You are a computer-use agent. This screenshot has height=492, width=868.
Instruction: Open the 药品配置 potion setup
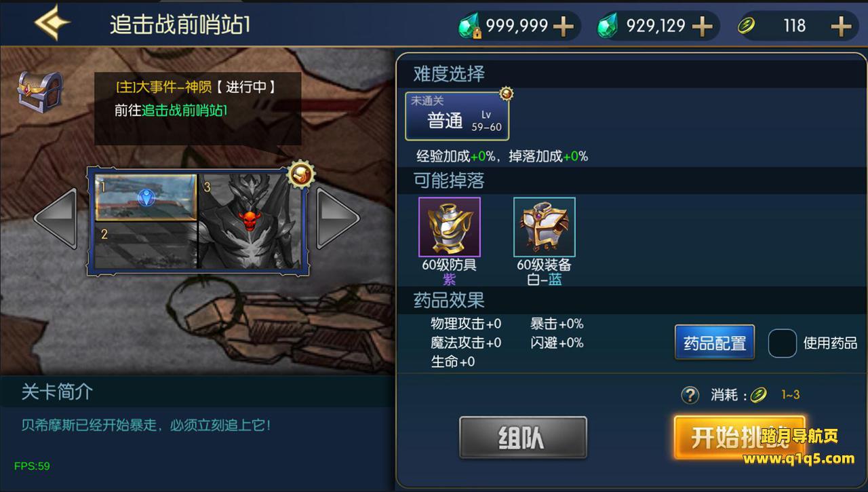(x=715, y=343)
